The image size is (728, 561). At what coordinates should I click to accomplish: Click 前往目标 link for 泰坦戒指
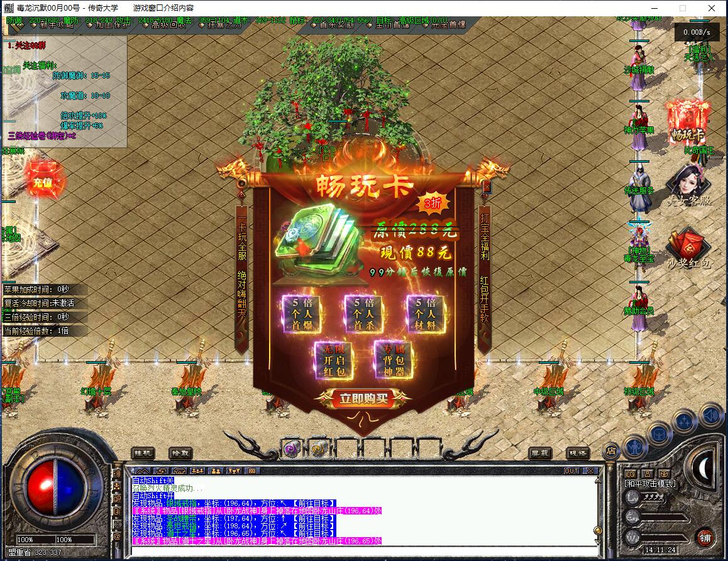pos(314,526)
